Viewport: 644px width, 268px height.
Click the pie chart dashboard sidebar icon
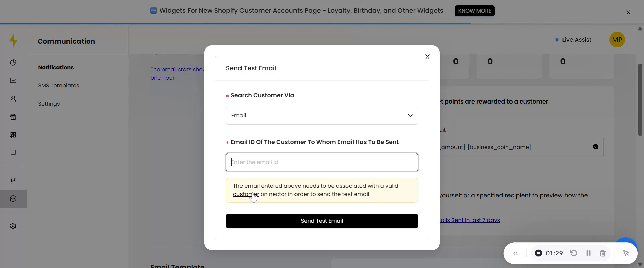pyautogui.click(x=13, y=63)
